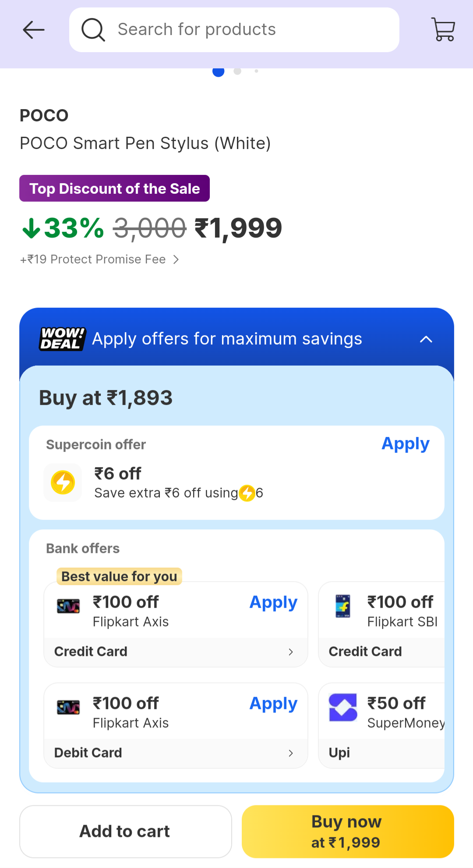Tap the Flipkart Axis credit card icon
Viewport: 473px width, 868px height.
click(68, 606)
